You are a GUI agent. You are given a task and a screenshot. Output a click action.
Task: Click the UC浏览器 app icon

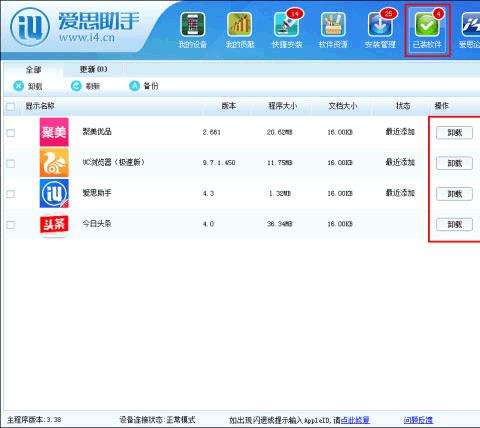[54, 163]
